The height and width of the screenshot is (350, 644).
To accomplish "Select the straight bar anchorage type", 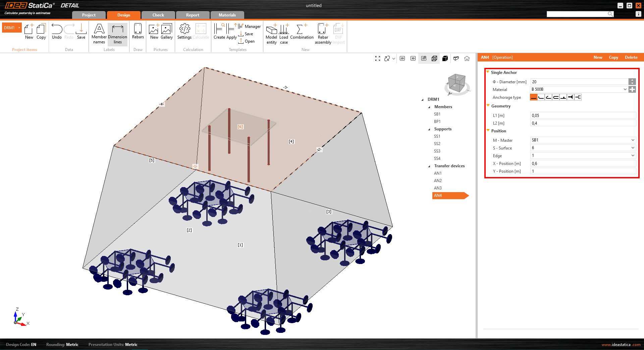I will click(x=534, y=97).
